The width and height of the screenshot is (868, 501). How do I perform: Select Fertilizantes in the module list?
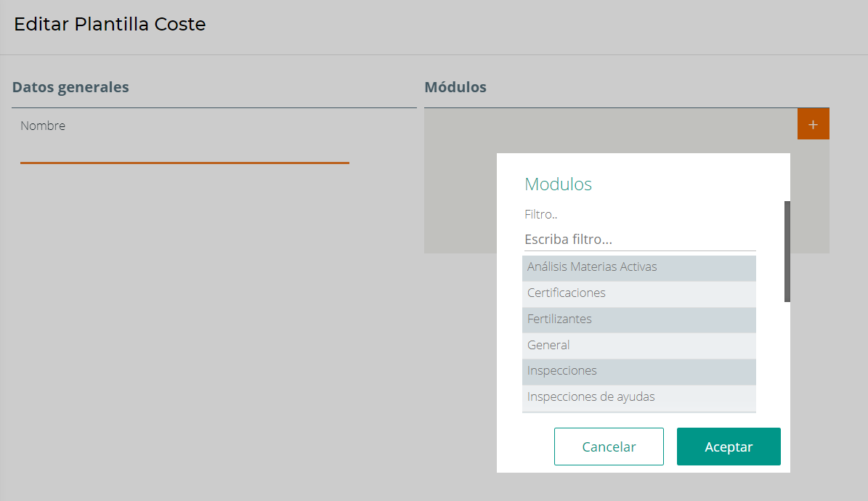(x=638, y=319)
